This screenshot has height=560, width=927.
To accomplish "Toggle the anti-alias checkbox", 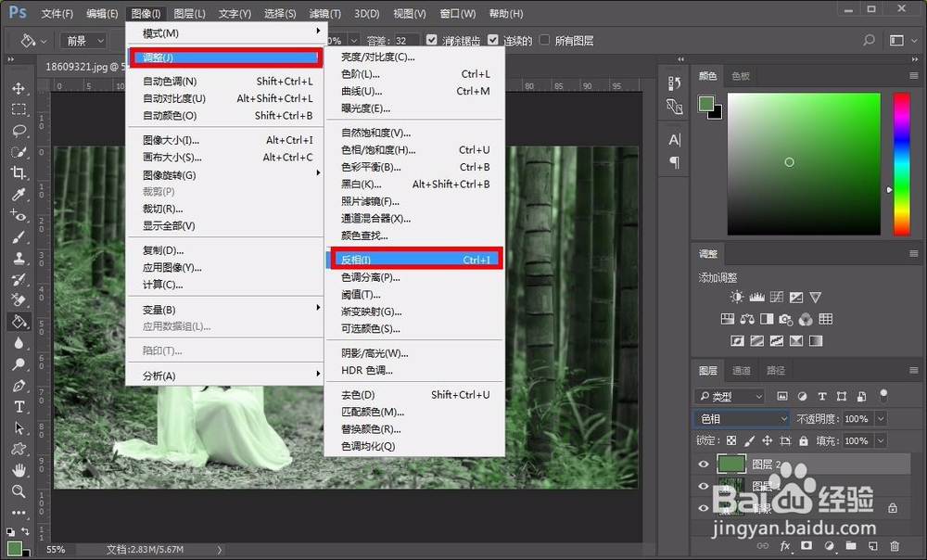I will tap(432, 40).
